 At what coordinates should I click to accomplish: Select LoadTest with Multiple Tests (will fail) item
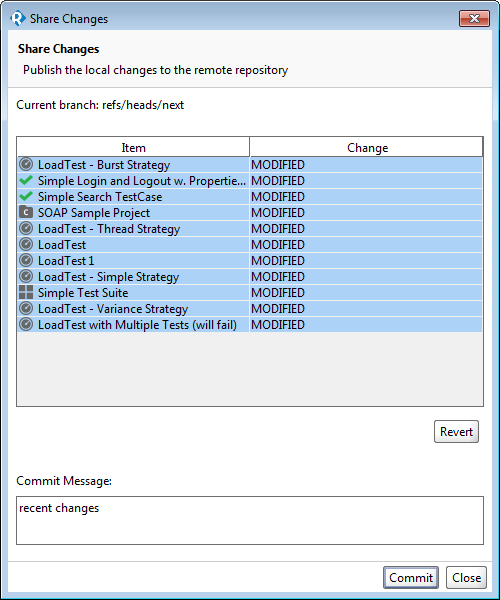click(133, 325)
